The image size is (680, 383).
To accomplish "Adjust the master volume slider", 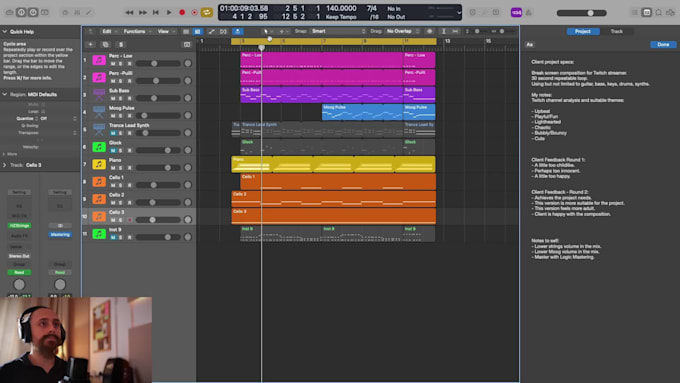I will click(x=582, y=13).
